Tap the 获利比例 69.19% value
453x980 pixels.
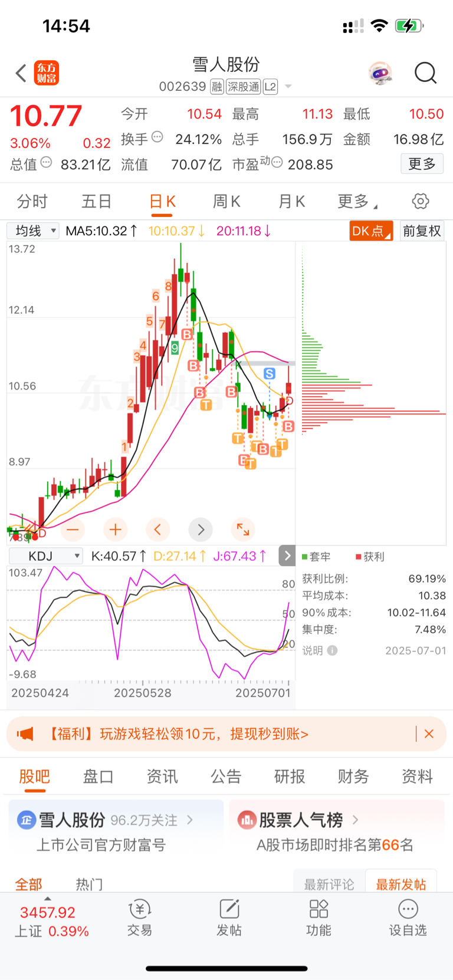click(x=427, y=578)
